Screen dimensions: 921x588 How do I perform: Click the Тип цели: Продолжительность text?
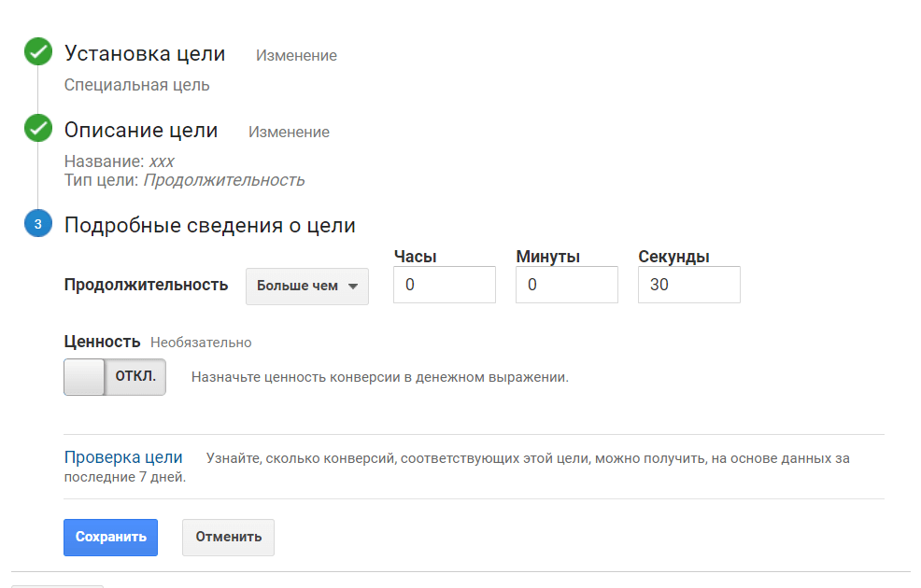pyautogui.click(x=184, y=180)
